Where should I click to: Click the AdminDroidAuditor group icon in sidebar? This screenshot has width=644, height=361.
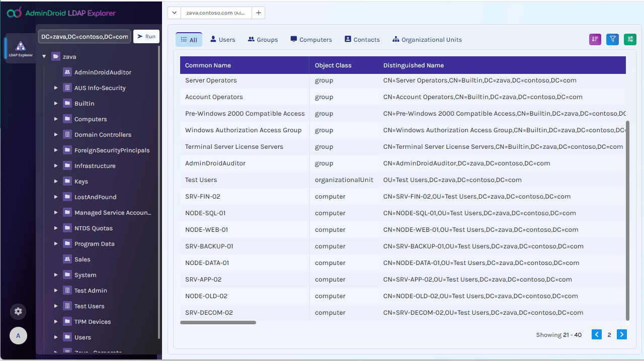[67, 72]
